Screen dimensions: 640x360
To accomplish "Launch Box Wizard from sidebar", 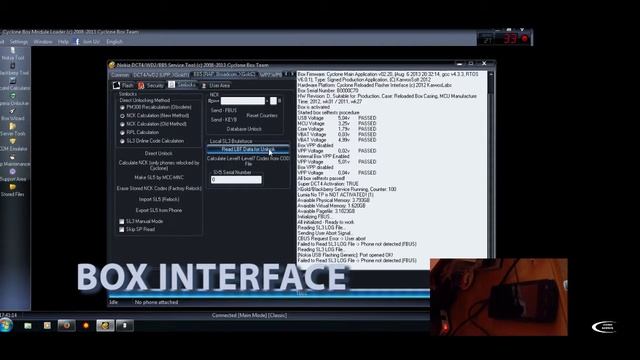I will coord(13,114).
